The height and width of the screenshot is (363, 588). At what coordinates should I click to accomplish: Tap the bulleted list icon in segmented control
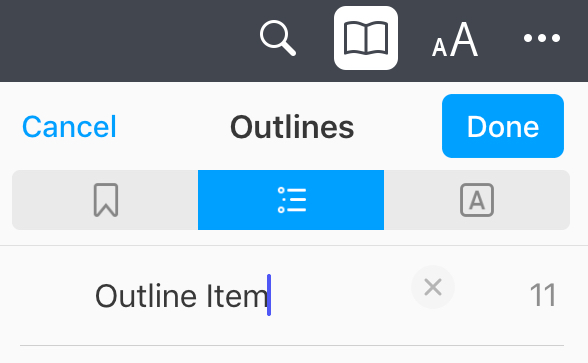292,200
